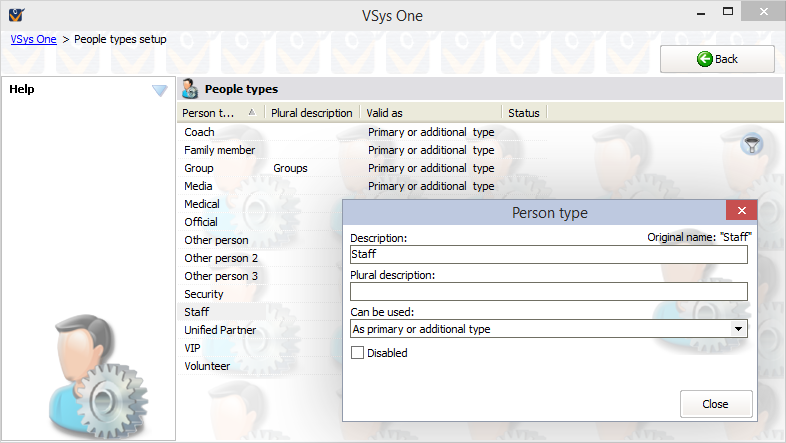786x443 pixels.
Task: Click the Plural description input field
Action: tap(548, 292)
